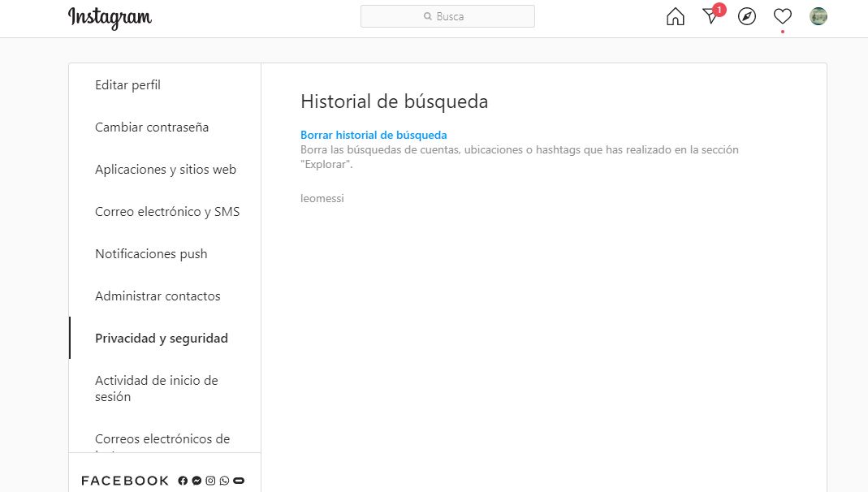Select Editar perfil in sidebar
The image size is (868, 492).
click(127, 84)
